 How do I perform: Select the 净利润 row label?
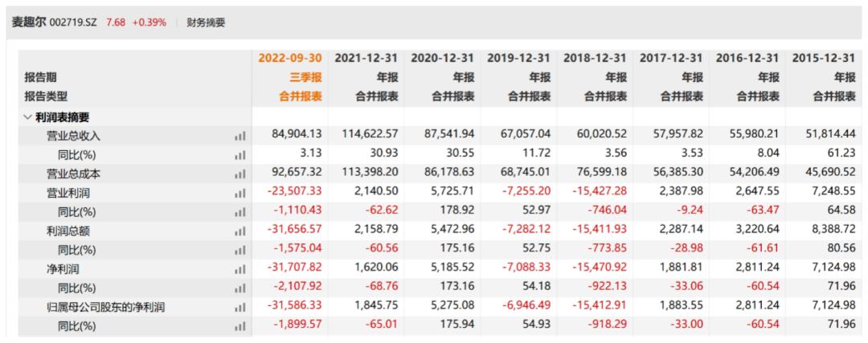coord(63,270)
